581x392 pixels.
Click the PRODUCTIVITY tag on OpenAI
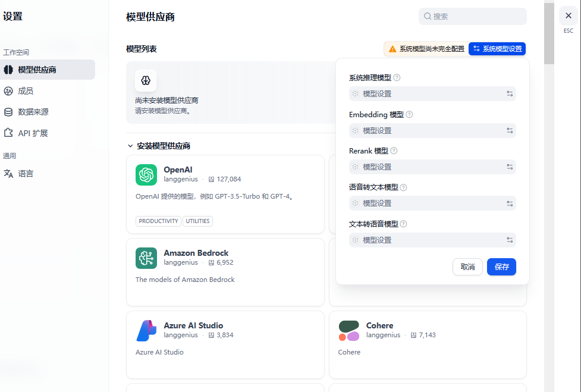coord(158,221)
